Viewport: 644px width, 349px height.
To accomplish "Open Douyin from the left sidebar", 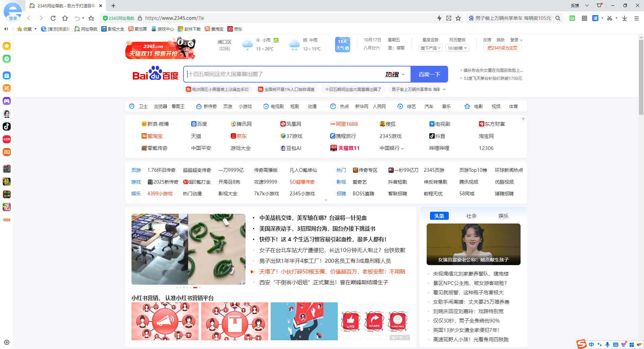I will pos(6,127).
